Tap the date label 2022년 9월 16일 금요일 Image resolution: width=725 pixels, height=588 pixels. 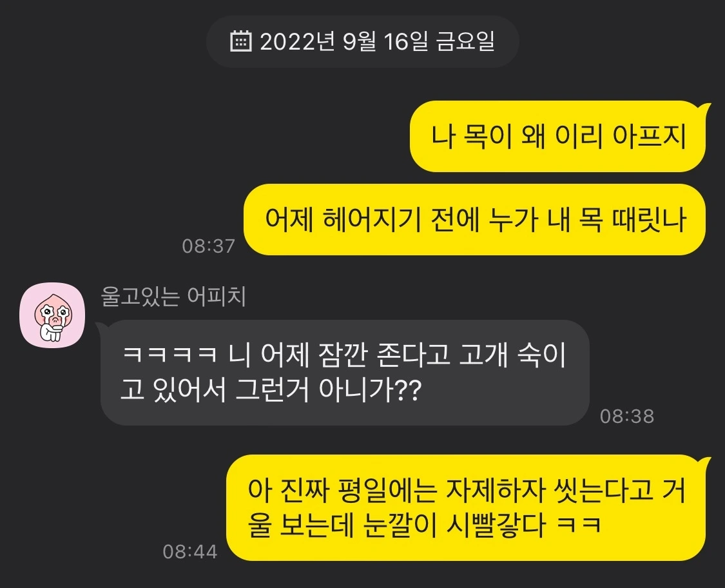[377, 42]
